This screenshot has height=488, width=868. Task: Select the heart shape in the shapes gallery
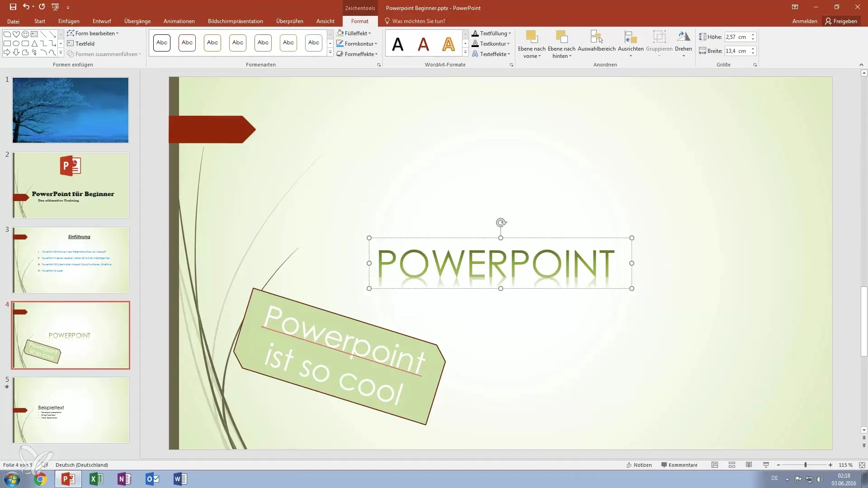[16, 34]
